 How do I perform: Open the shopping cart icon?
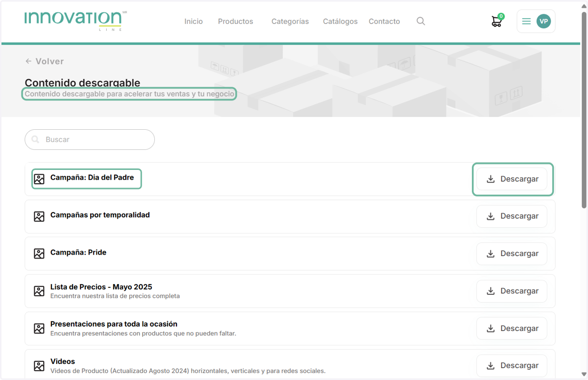497,21
